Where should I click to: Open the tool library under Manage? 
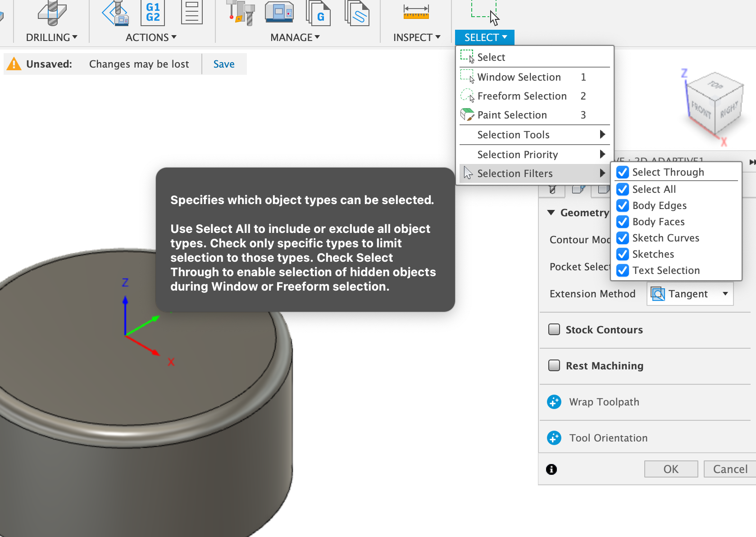click(240, 13)
